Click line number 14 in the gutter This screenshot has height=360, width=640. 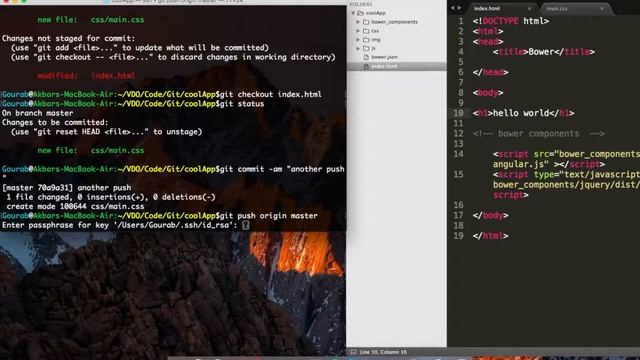coord(458,154)
